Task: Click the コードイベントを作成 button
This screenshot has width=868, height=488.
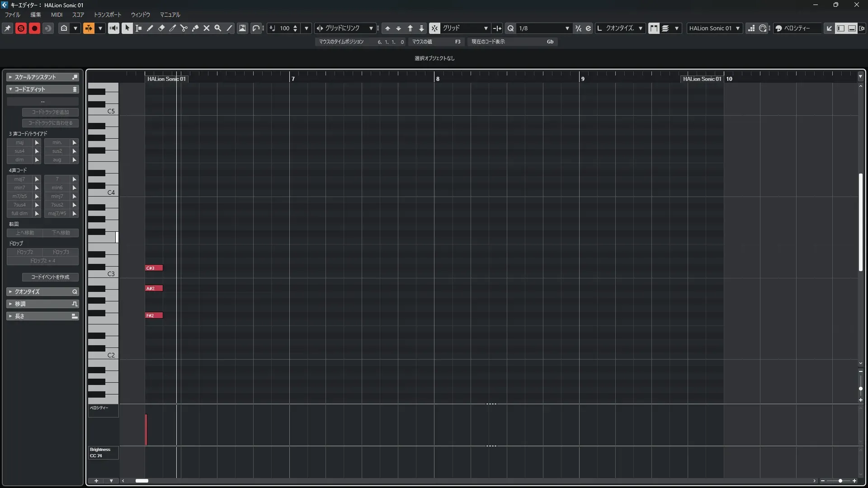Action: pos(50,277)
